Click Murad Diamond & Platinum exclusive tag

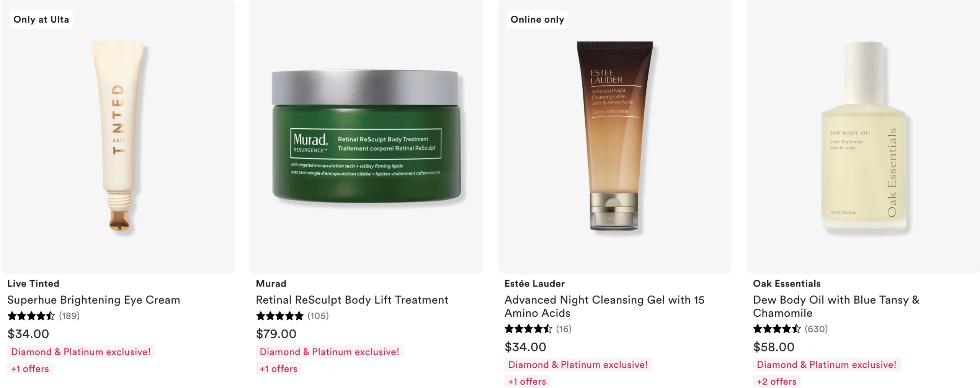click(330, 352)
